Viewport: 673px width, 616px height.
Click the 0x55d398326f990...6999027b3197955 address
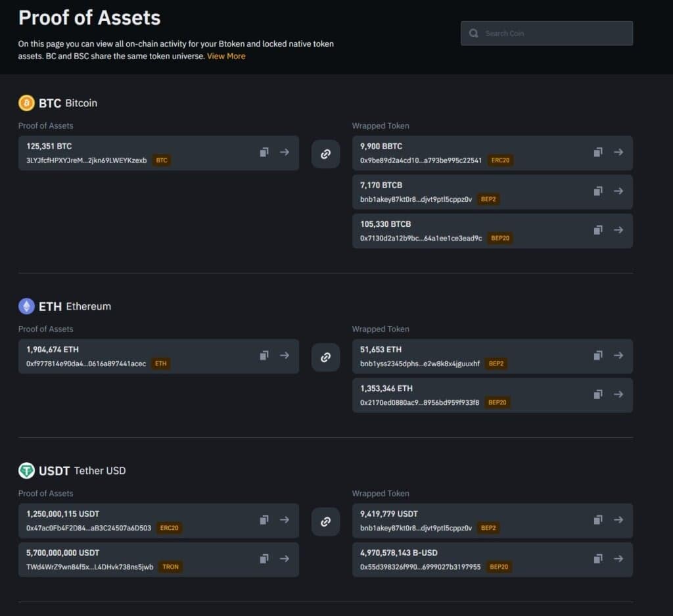point(420,567)
